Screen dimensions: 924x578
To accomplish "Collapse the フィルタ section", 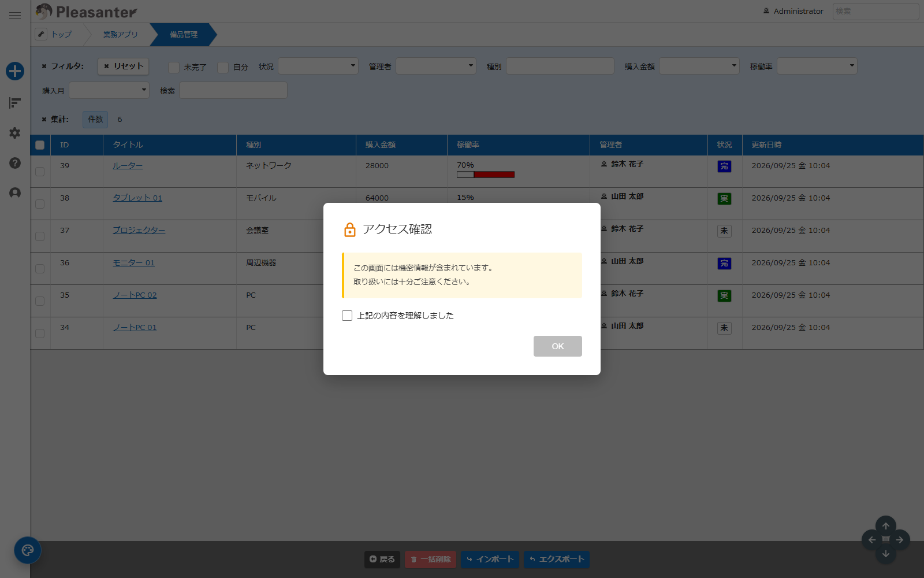I will point(62,66).
